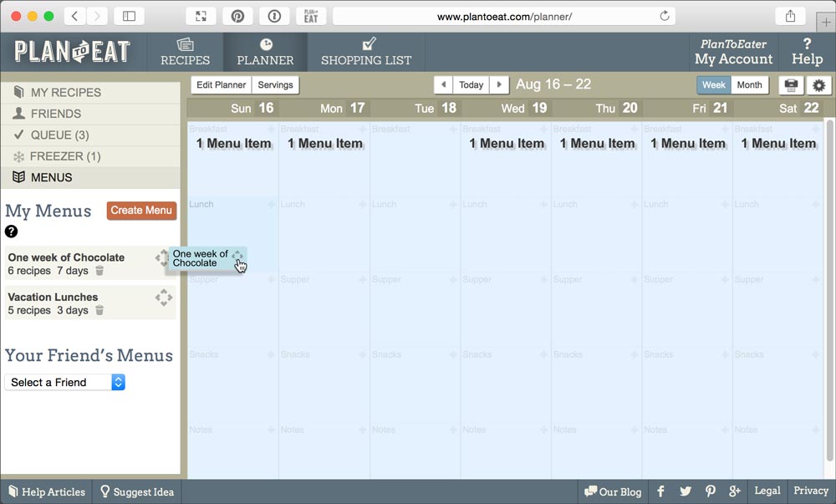
Task: Open the Shopping List tab
Action: (x=366, y=52)
